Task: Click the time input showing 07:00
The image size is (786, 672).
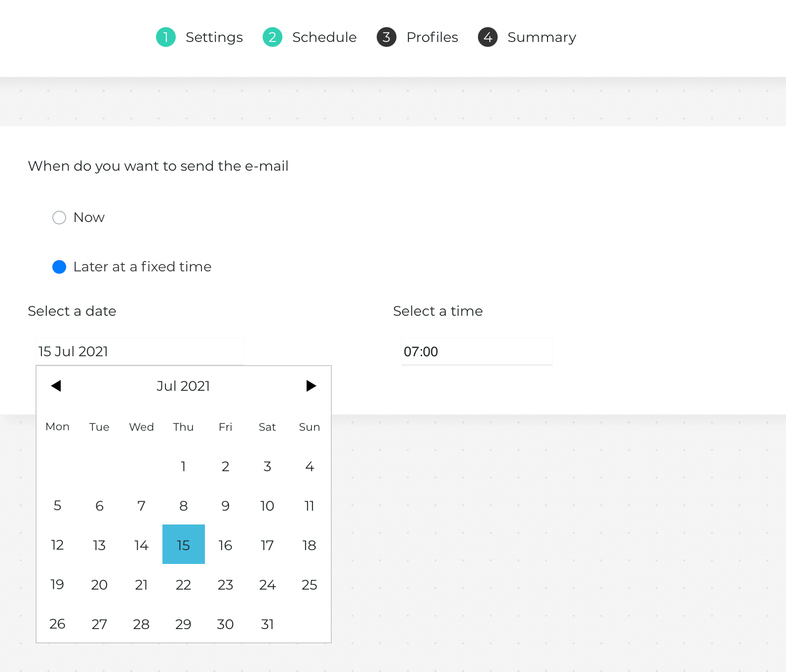Action: [476, 351]
